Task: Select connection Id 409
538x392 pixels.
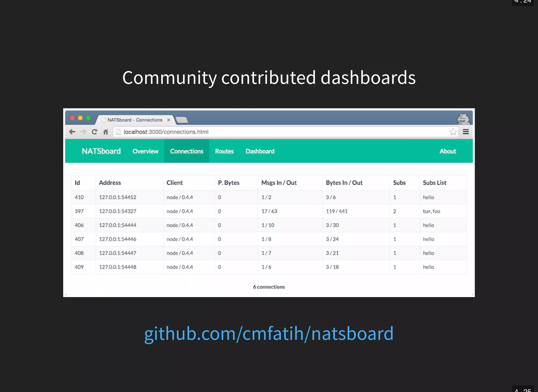Action: [79, 267]
